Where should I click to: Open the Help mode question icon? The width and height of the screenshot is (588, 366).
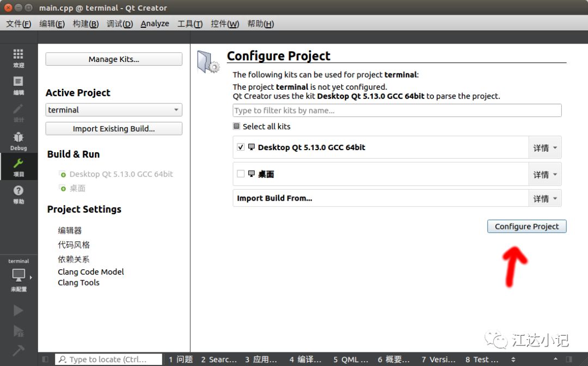pyautogui.click(x=18, y=191)
